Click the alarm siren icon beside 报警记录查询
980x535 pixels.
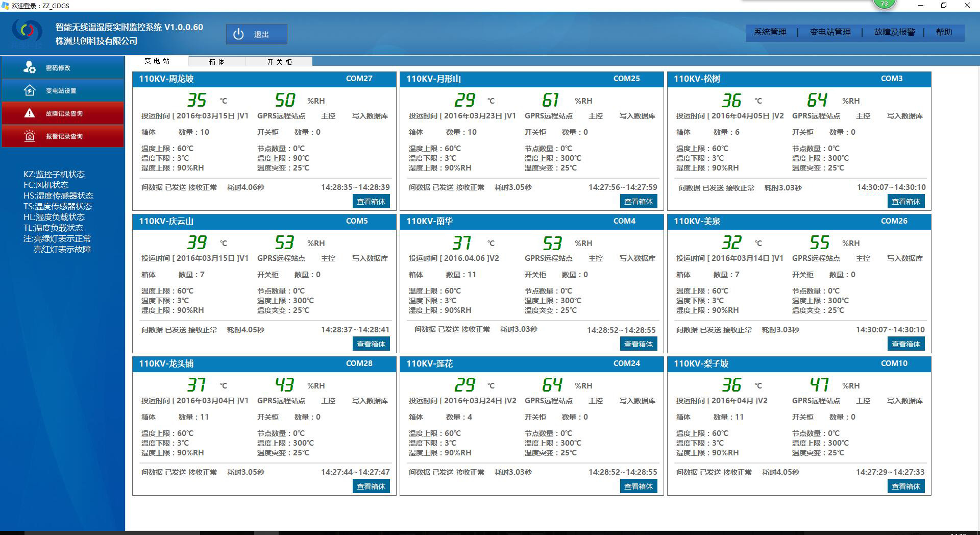point(30,136)
